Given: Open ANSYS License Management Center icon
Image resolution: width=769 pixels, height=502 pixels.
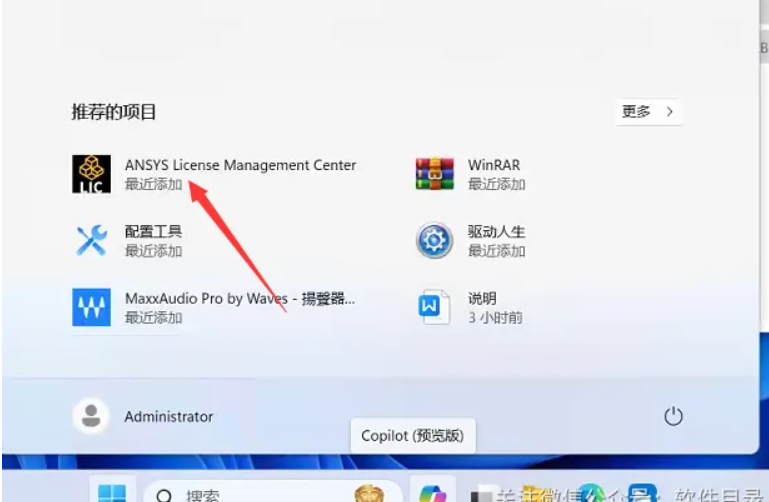Looking at the screenshot, I should pos(91,173).
